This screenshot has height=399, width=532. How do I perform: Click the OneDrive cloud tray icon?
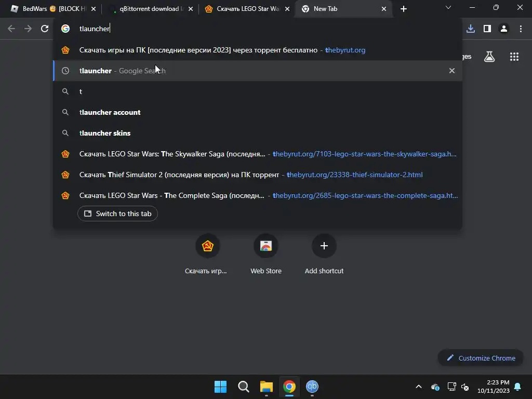coord(435,387)
